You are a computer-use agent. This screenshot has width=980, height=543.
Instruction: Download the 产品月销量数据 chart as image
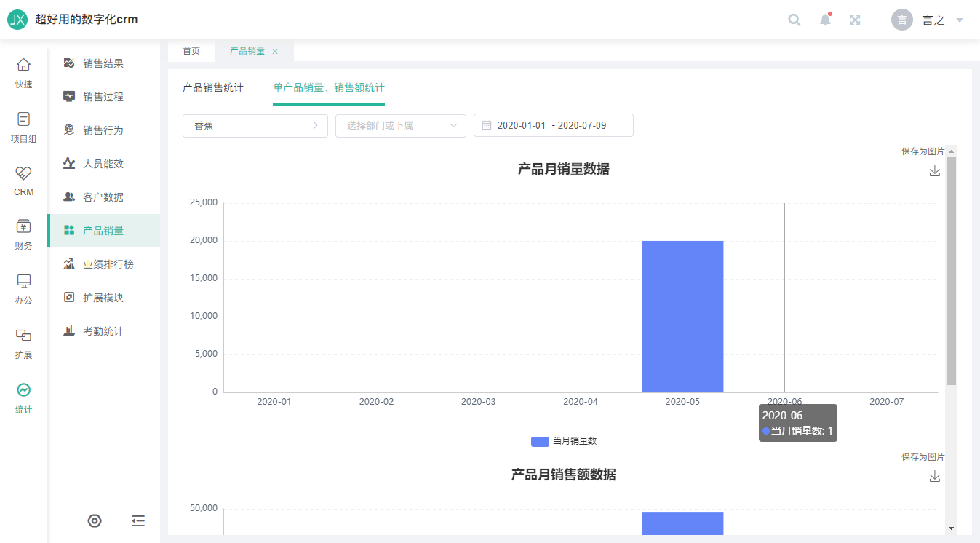(x=935, y=170)
